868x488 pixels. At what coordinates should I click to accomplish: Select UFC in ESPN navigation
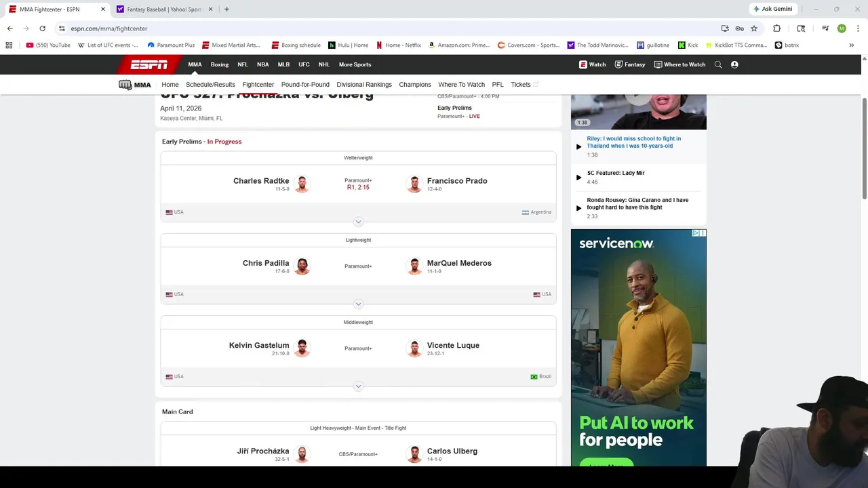coord(304,64)
